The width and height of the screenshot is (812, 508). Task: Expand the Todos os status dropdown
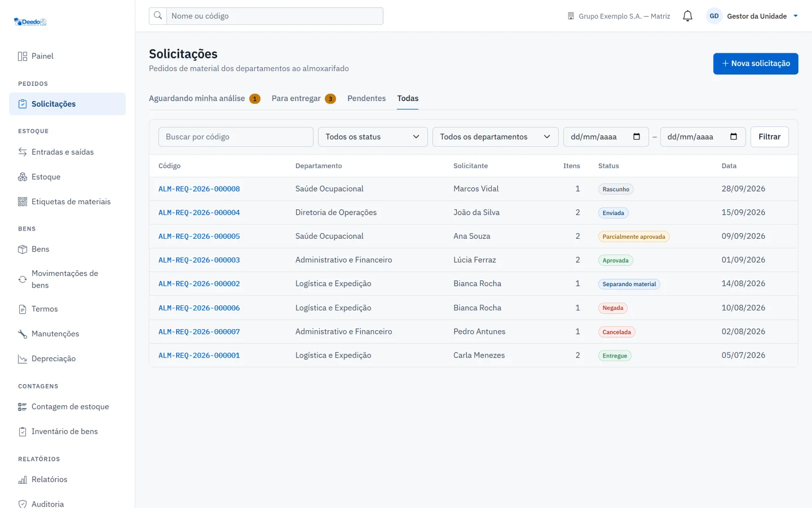[373, 137]
